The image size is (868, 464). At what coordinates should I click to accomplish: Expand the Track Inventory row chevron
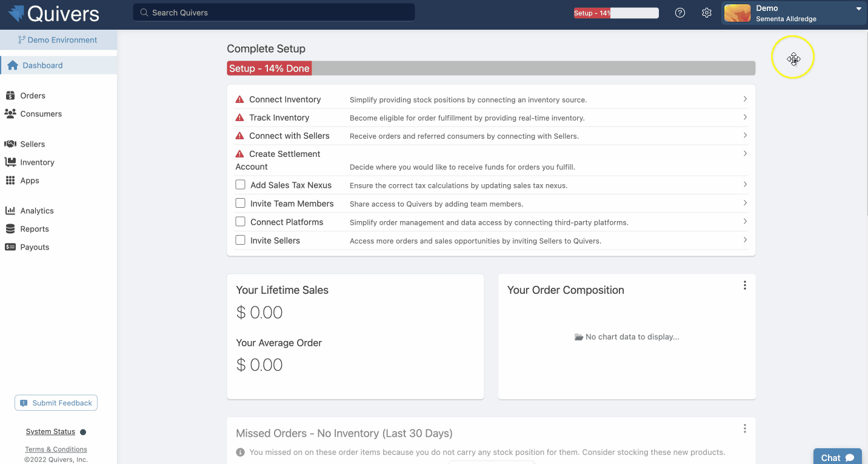[745, 118]
